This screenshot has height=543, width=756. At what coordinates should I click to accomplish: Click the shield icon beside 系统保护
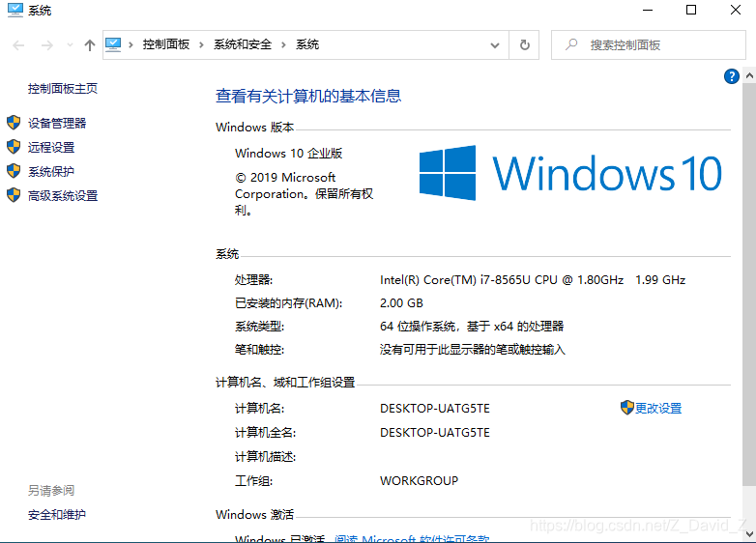(x=14, y=171)
